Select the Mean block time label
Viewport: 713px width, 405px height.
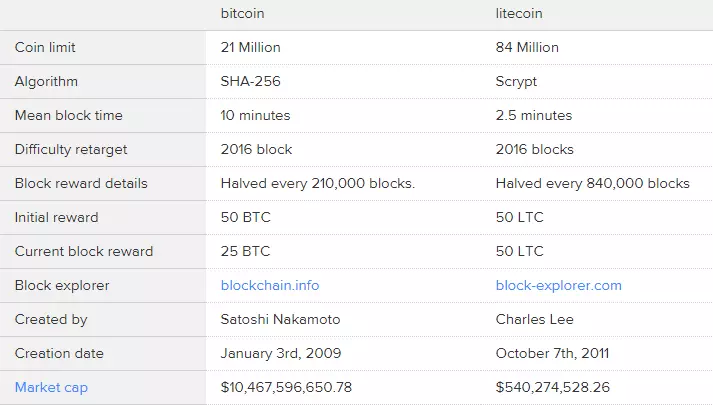click(x=69, y=115)
